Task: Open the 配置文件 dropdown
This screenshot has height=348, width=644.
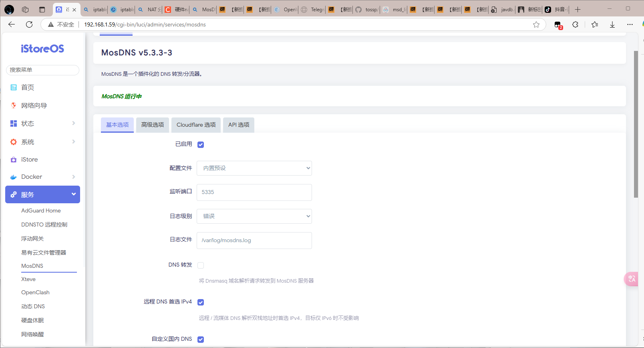Action: (x=254, y=168)
